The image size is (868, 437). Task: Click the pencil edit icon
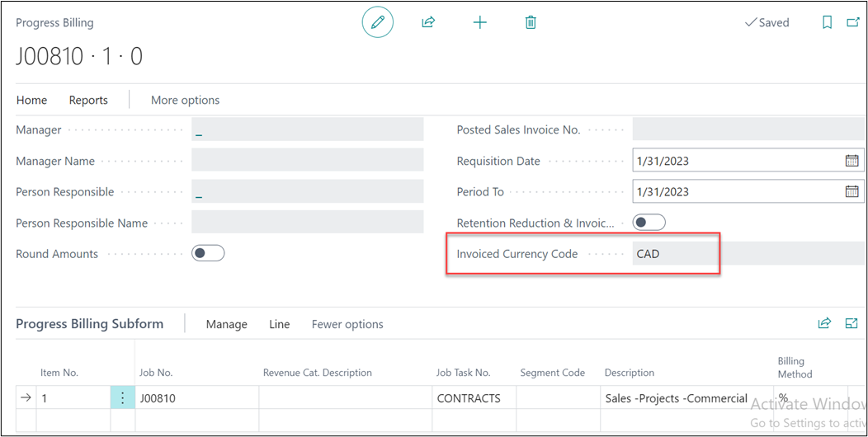coord(378,23)
